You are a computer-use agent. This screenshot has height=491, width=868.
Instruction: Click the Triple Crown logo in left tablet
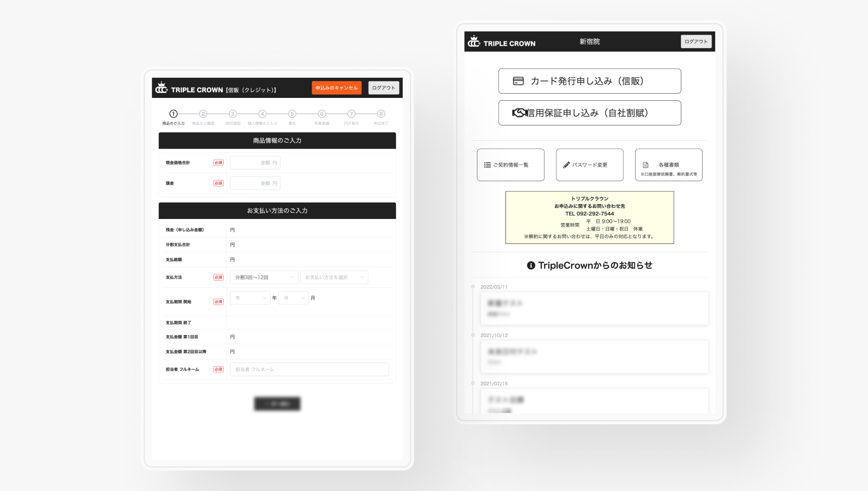(x=162, y=88)
